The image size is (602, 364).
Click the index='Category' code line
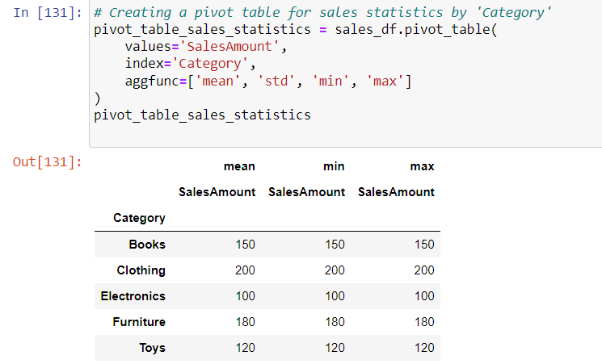point(190,63)
